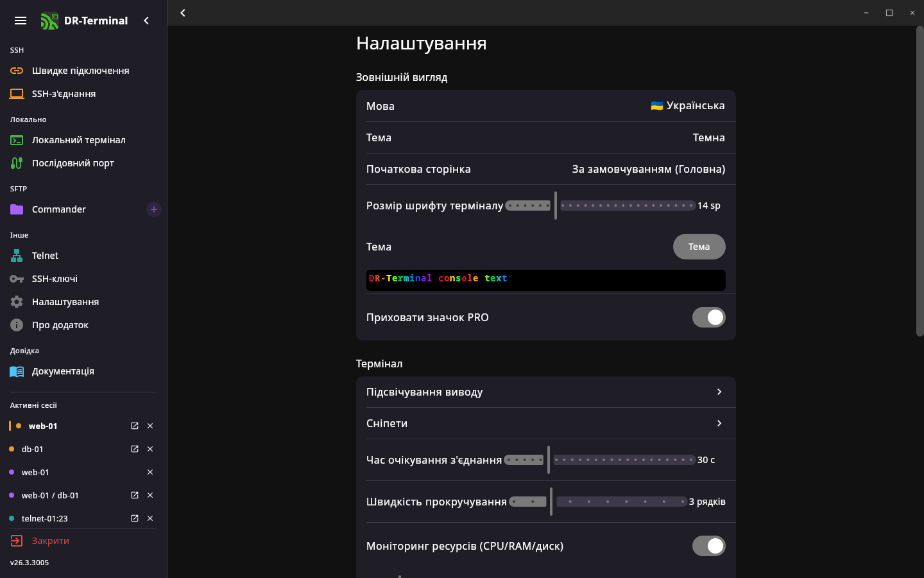Screen dimensions: 924x578
Task: Toggle the Приховати значок PRO switch
Action: pos(708,317)
